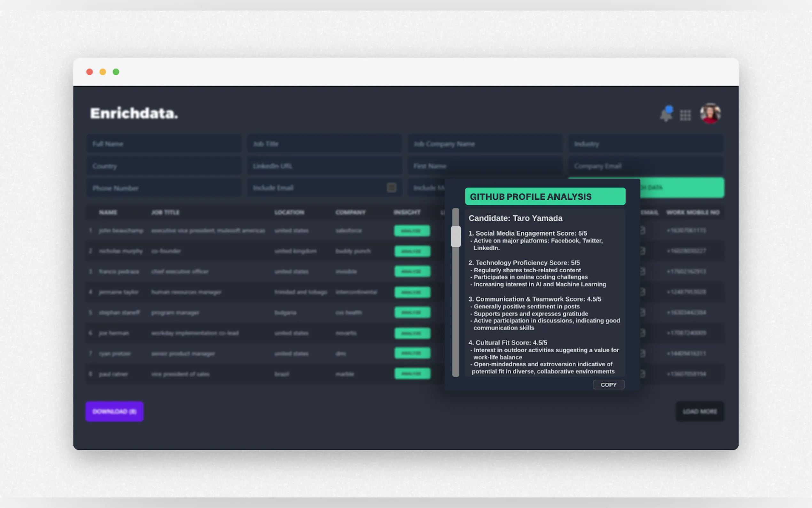
Task: Toggle the Include Email checkbox
Action: tap(391, 187)
